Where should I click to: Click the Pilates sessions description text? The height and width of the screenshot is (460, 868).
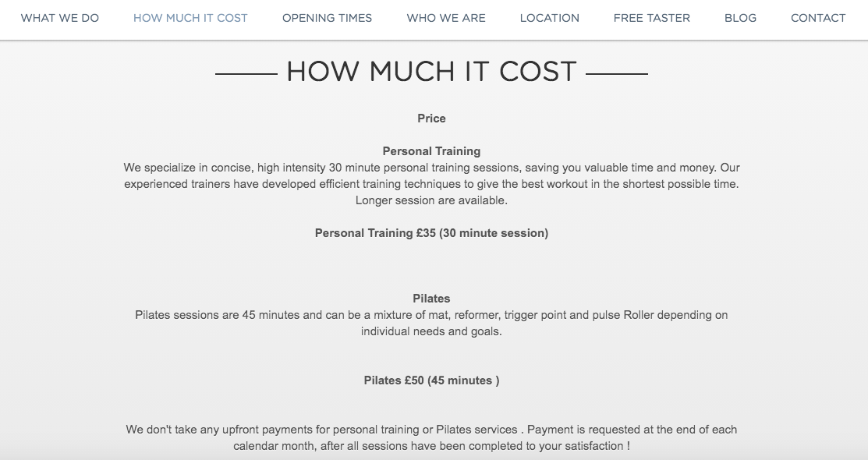(431, 323)
